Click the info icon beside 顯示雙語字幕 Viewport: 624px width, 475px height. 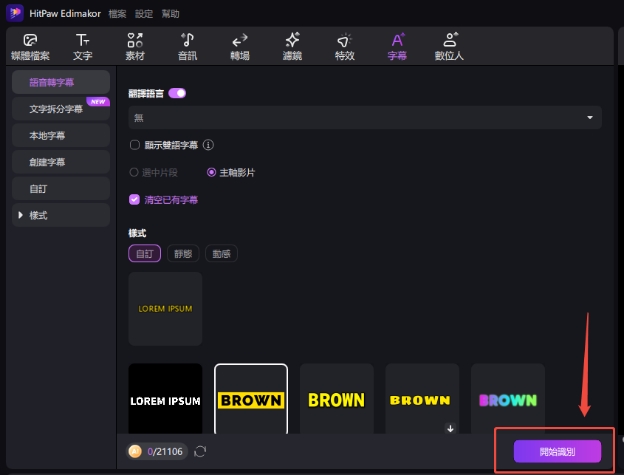pyautogui.click(x=208, y=145)
